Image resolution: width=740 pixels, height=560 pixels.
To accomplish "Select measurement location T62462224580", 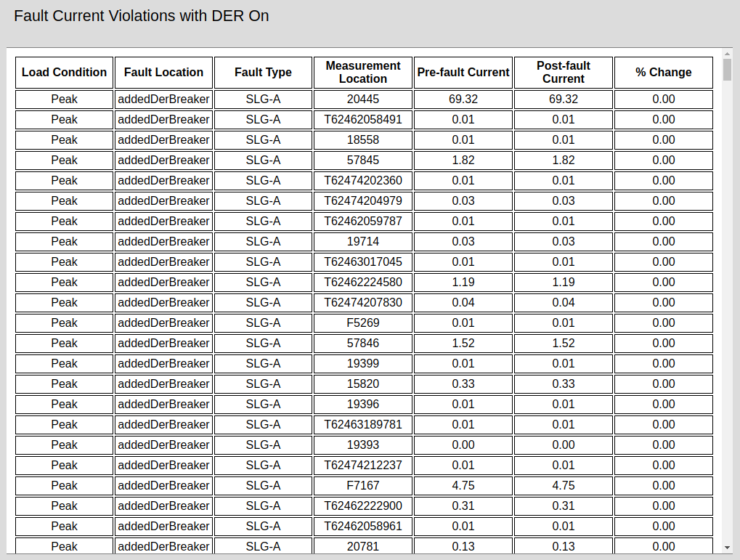I will click(363, 282).
